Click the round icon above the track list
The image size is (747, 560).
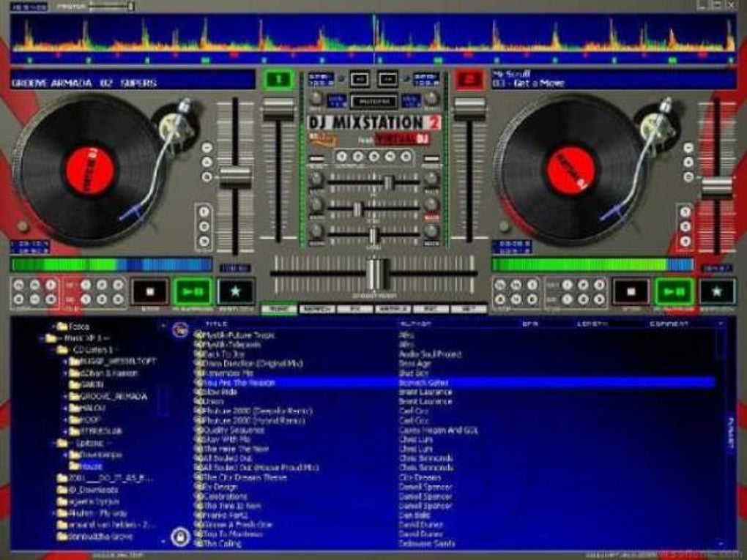pyautogui.click(x=180, y=329)
